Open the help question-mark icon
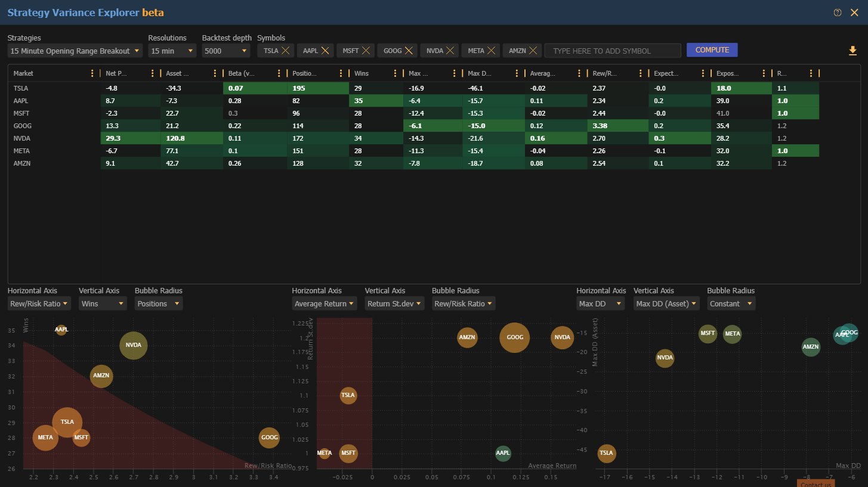Viewport: 868px width, 487px height. (838, 13)
